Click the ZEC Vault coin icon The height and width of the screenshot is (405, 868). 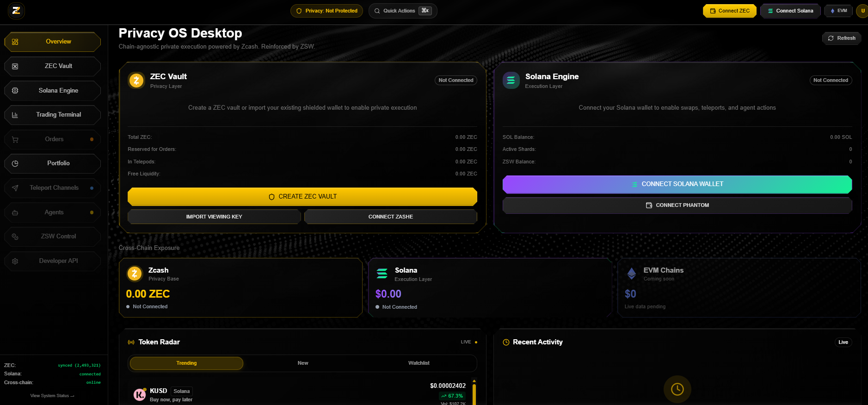click(136, 81)
